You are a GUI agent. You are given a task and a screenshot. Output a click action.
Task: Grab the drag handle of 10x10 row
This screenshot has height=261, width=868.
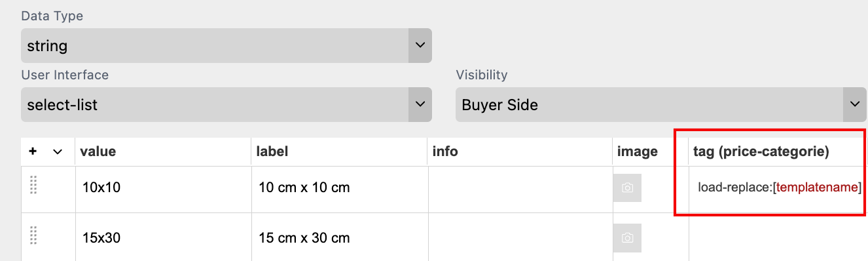[x=34, y=186]
